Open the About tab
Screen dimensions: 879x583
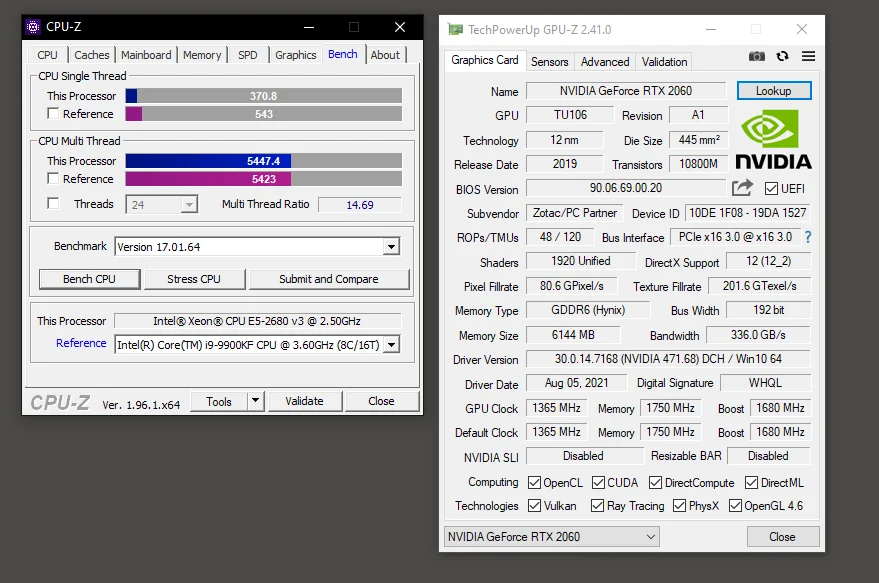coord(385,55)
